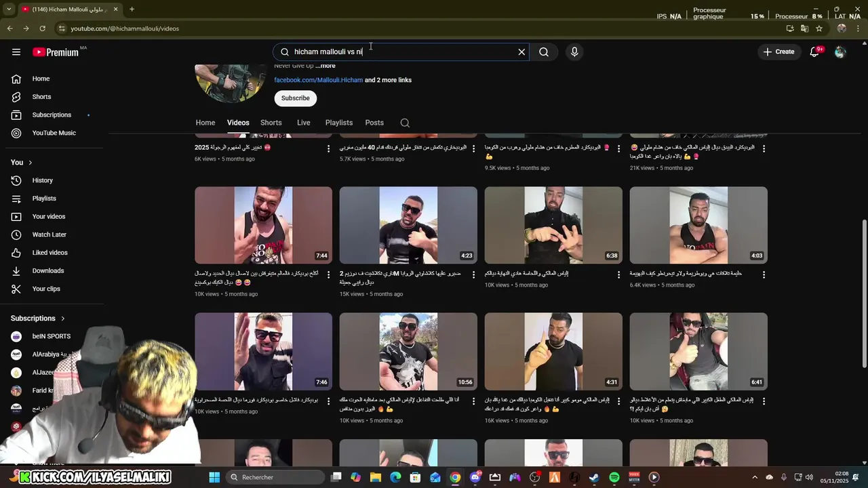Switch to the channel Home tab
The width and height of the screenshot is (868, 488).
tap(205, 123)
